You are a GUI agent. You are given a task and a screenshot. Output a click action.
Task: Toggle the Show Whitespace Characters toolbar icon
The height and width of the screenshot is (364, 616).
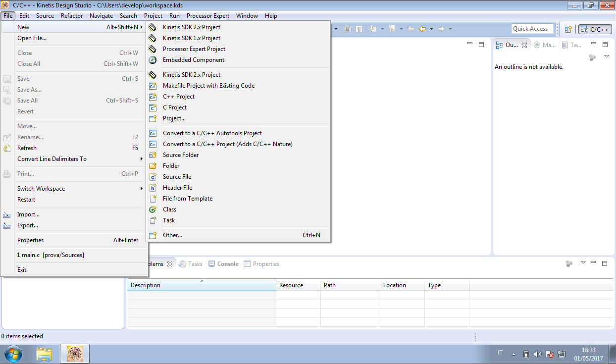point(358,29)
